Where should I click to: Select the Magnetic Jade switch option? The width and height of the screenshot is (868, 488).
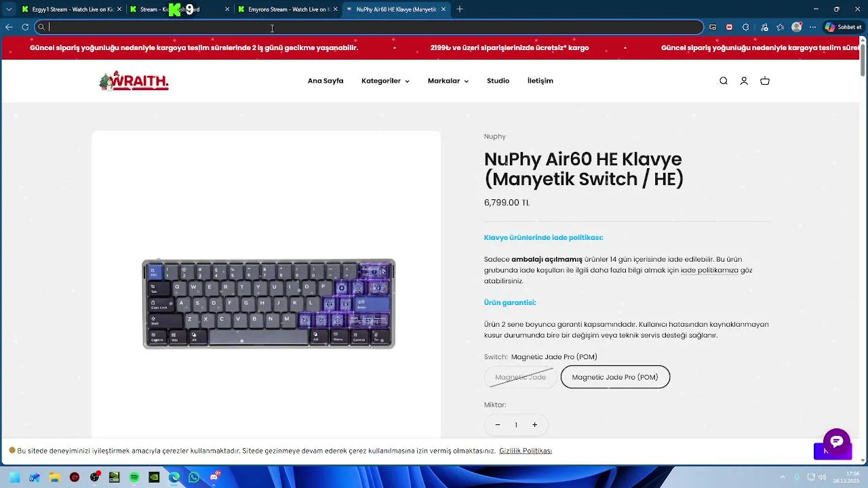tap(520, 377)
